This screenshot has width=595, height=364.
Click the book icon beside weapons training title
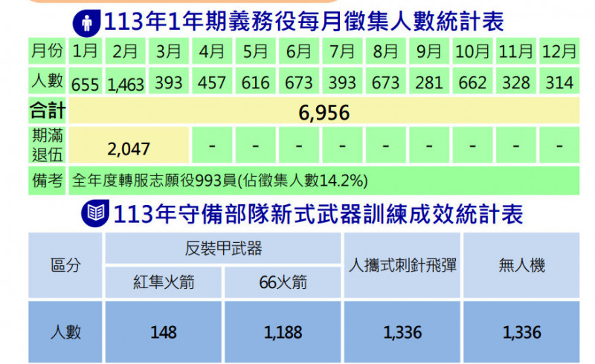click(94, 215)
